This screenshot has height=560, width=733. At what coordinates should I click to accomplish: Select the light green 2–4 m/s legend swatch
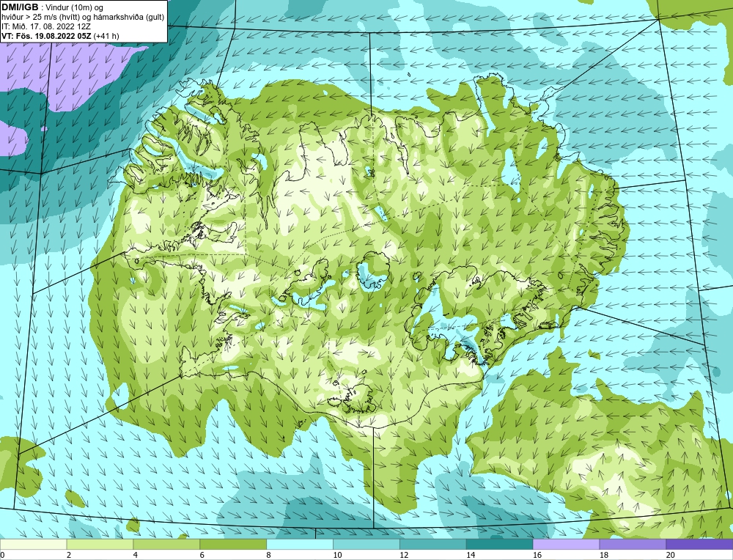tap(100, 545)
